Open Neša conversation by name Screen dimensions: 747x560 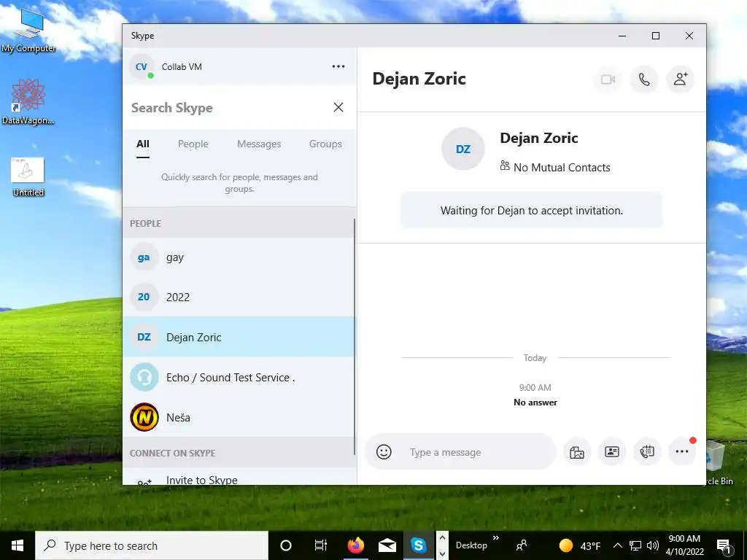pyautogui.click(x=178, y=418)
